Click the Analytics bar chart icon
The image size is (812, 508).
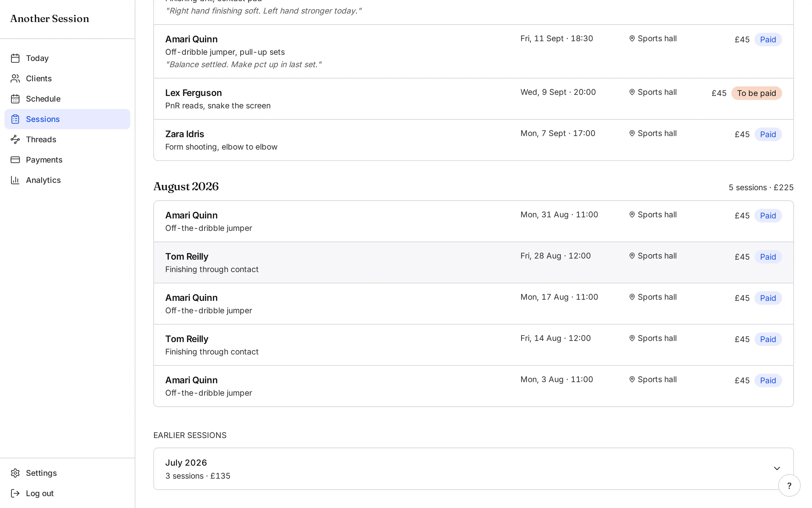tap(15, 180)
